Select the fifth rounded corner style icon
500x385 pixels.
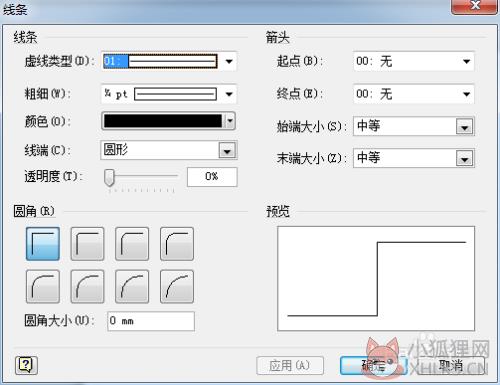click(43, 287)
